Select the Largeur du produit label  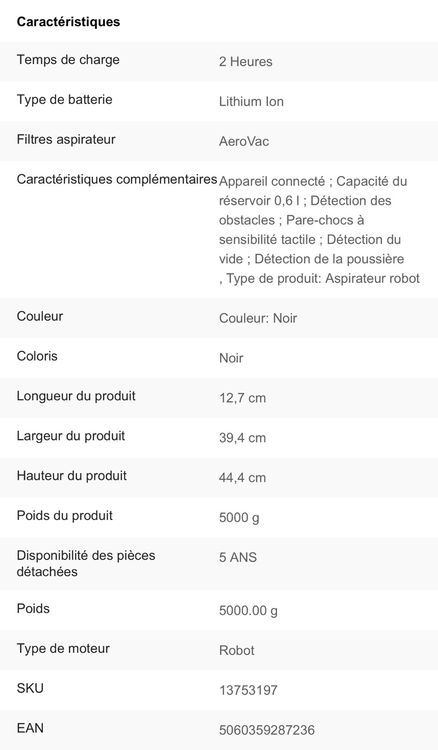71,436
